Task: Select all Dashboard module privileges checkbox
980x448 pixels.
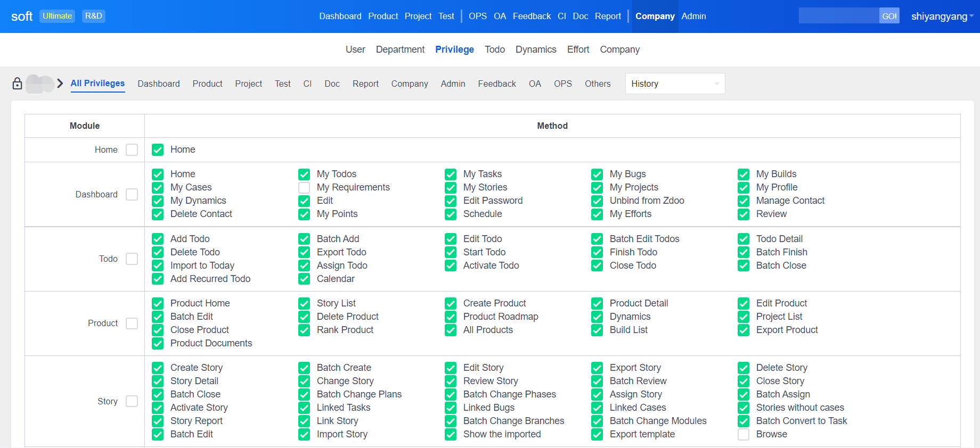Action: (132, 195)
